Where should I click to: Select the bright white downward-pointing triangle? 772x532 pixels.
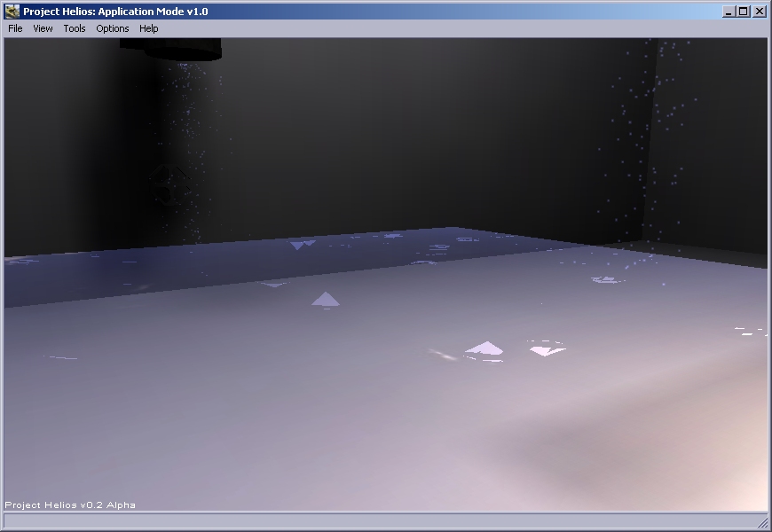point(547,351)
